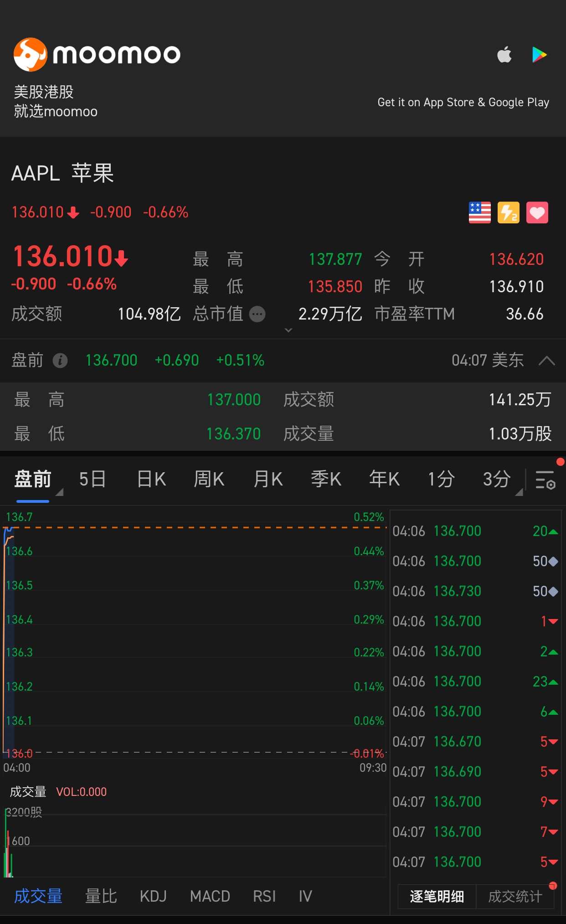Viewport: 566px width, 924px height.
Task: Tap the VOL:0.000 volume label
Action: [x=82, y=792]
